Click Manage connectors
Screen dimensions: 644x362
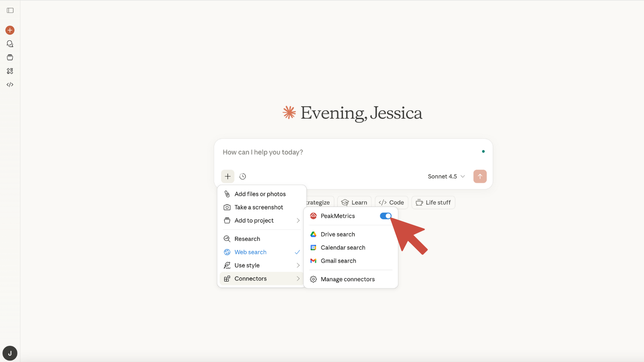tap(347, 279)
